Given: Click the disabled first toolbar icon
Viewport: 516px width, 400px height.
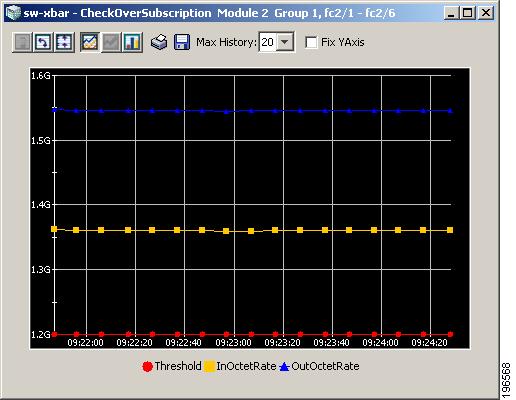Looking at the screenshot, I should (x=22, y=42).
